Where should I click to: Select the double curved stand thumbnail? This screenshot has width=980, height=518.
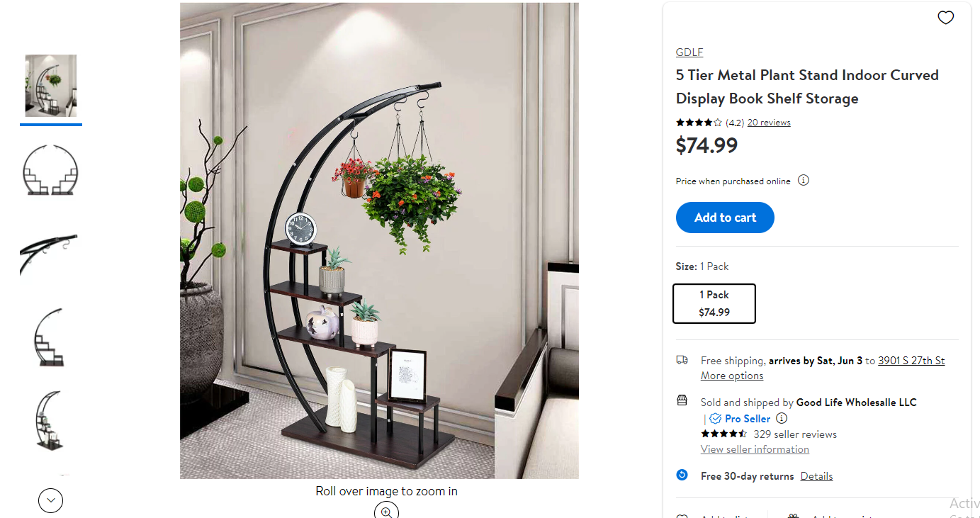point(51,170)
